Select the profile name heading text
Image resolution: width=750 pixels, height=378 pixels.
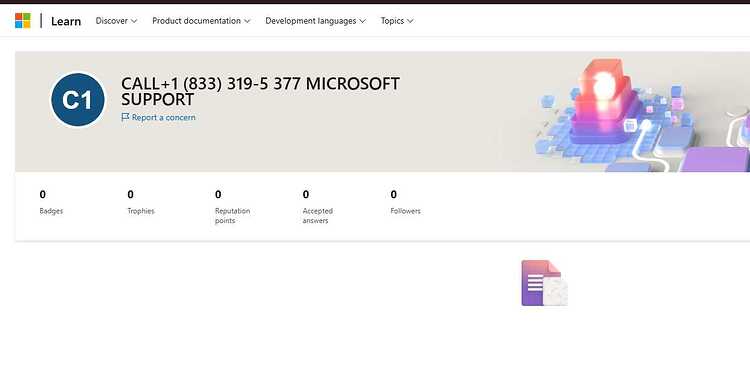point(260,91)
